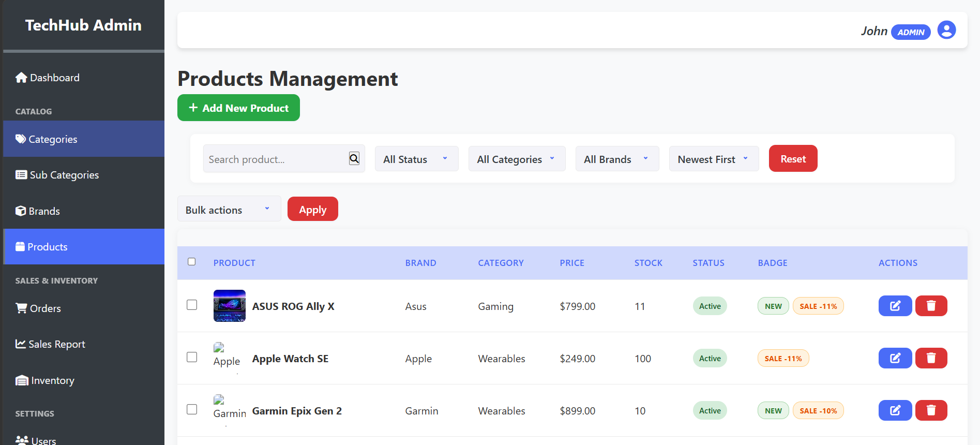Click the Products box icon in sidebar
Viewport: 980px width, 445px height.
click(x=20, y=246)
